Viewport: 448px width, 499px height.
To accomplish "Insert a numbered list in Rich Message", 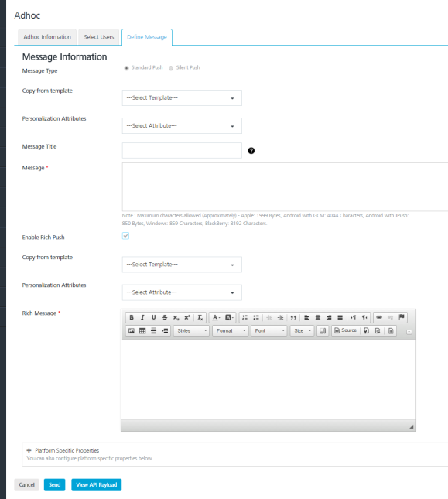I will coord(245,317).
